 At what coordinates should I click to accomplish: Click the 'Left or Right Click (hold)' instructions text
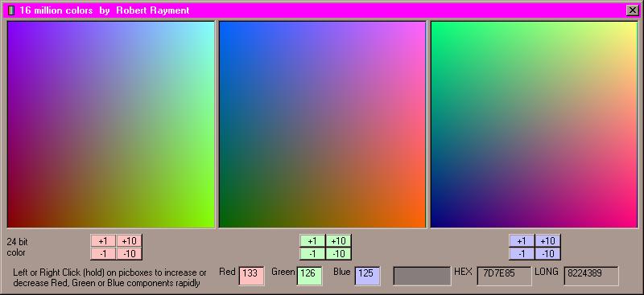pyautogui.click(x=109, y=278)
